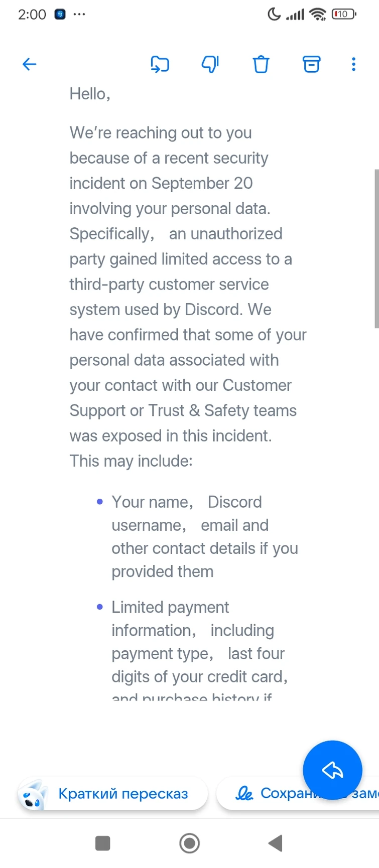379x868 pixels.
Task: Tap the battery indicator in status bar
Action: tap(343, 14)
